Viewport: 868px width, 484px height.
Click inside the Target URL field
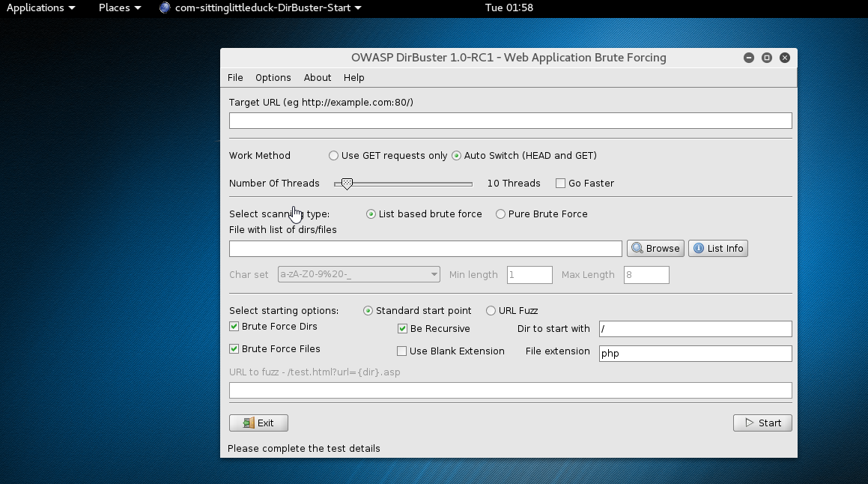pyautogui.click(x=511, y=121)
